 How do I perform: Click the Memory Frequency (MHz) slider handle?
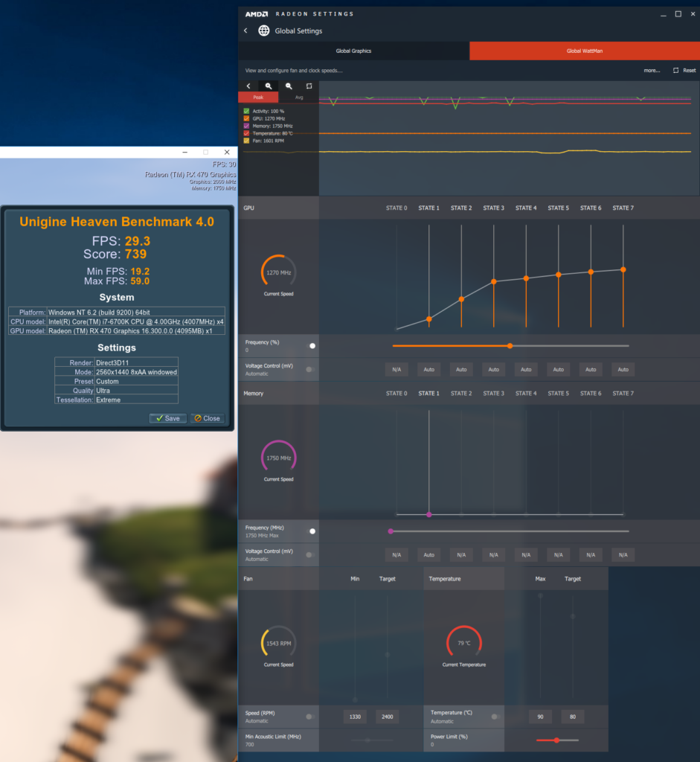[x=391, y=531]
